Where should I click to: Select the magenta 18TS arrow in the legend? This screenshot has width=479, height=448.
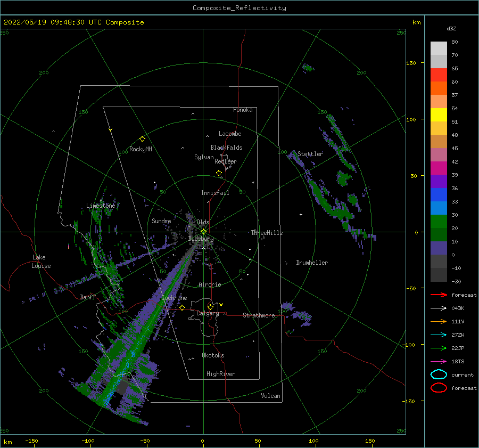click(439, 362)
